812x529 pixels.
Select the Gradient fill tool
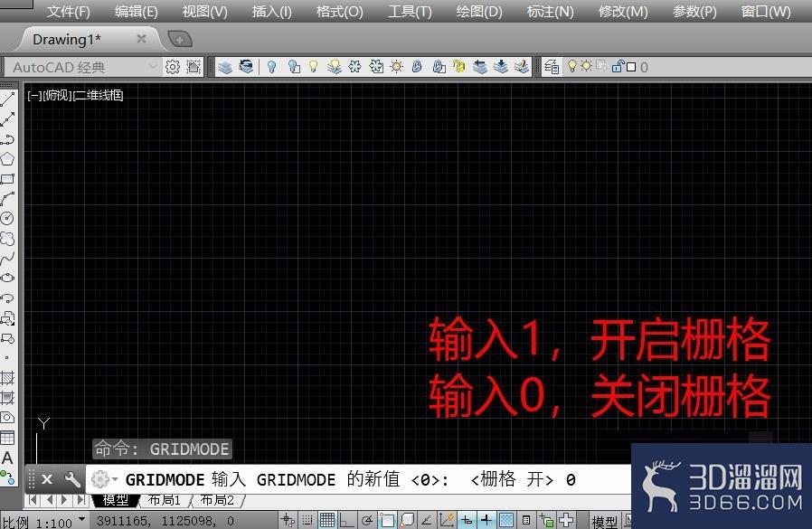click(7, 397)
